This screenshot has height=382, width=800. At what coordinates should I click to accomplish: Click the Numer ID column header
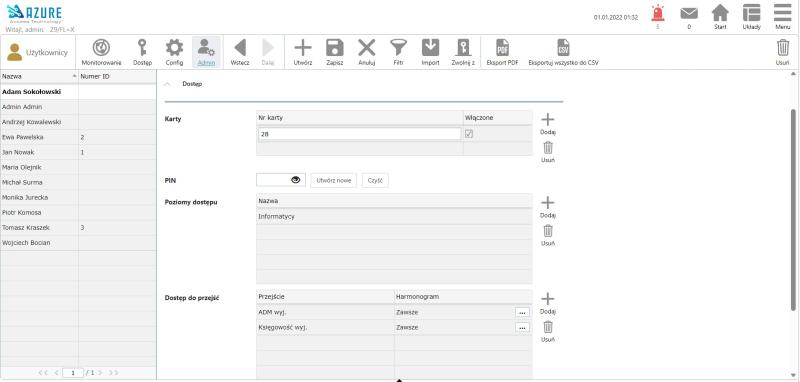pyautogui.click(x=117, y=77)
